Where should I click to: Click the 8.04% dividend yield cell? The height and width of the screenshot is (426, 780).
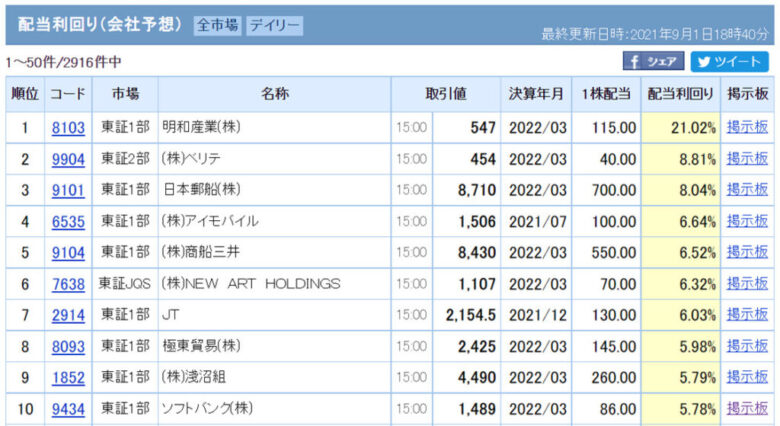click(x=681, y=190)
